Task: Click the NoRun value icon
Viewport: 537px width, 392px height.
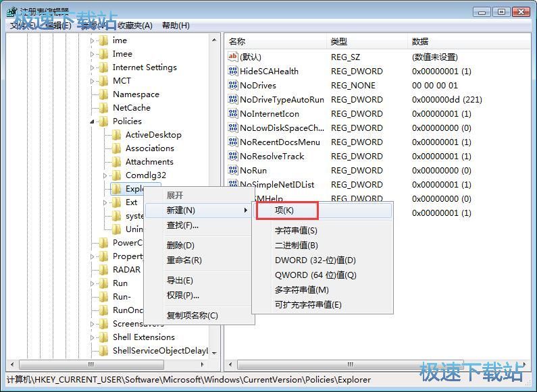Action: tap(233, 170)
